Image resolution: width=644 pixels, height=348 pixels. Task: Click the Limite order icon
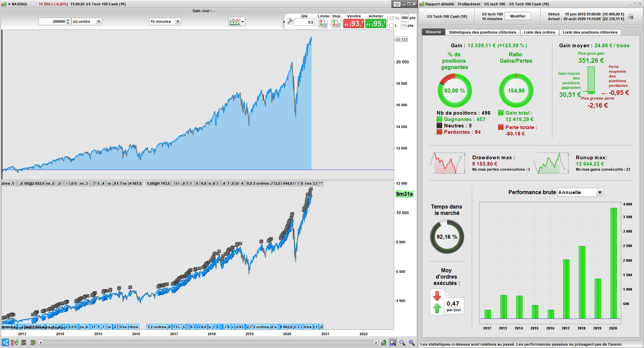click(x=323, y=23)
